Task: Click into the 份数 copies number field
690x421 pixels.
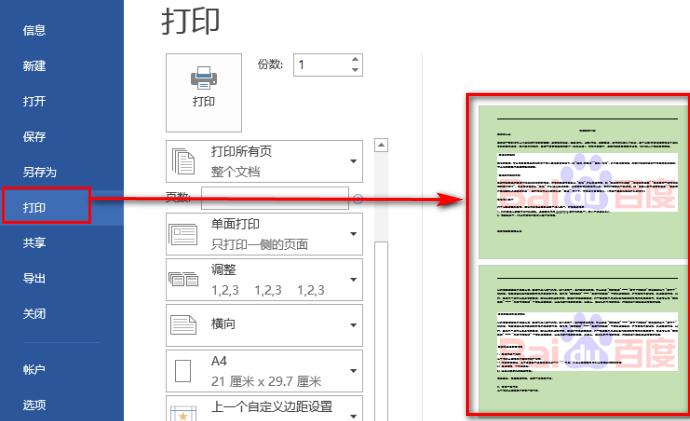Action: click(322, 65)
